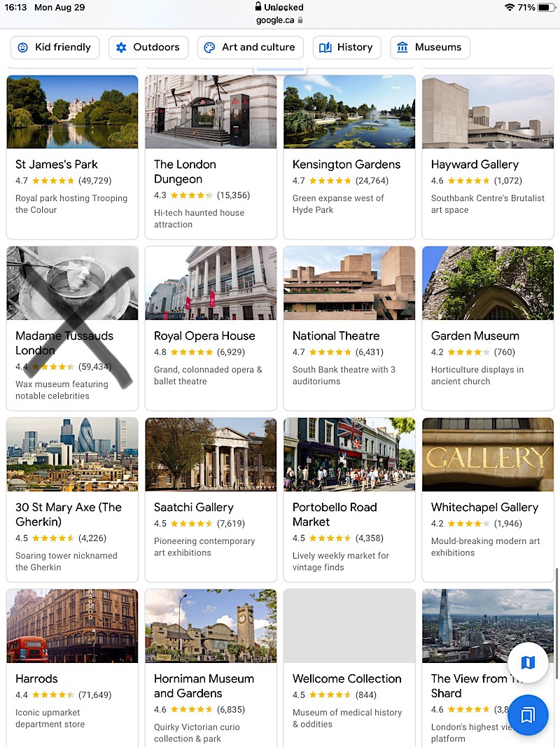Tap the Art and culture palette icon

(x=209, y=48)
